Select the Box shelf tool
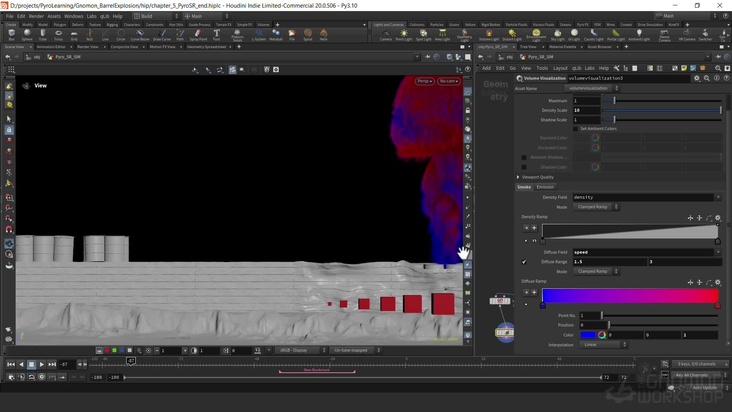 [12, 35]
